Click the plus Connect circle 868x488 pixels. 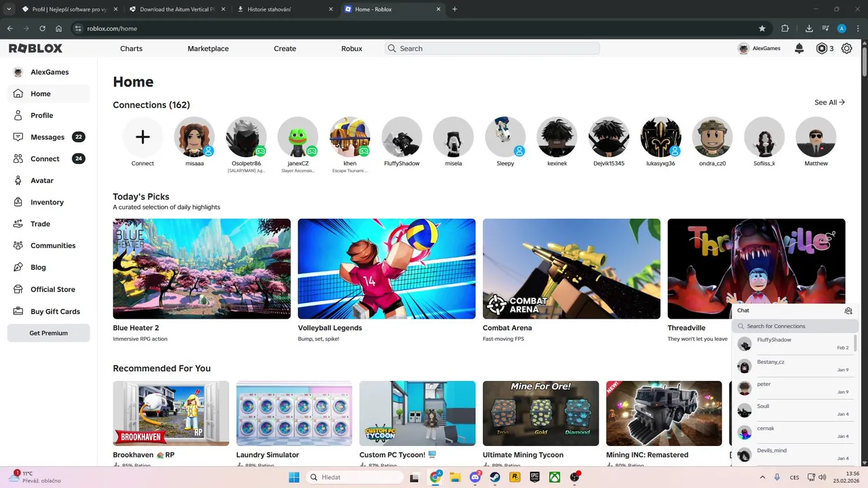(142, 137)
